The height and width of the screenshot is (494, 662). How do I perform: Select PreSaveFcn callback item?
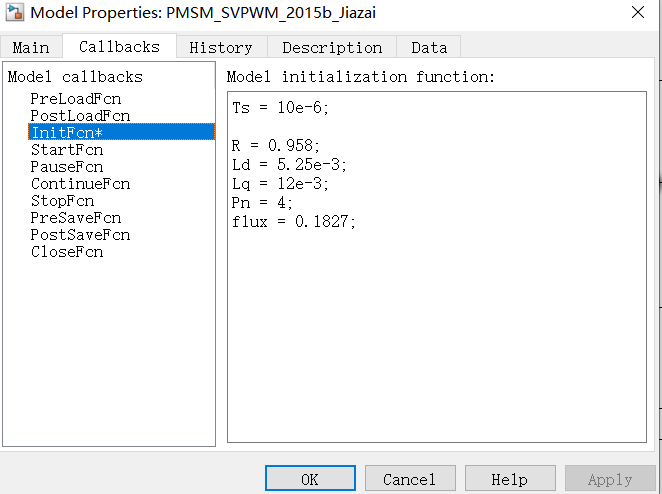coord(76,217)
